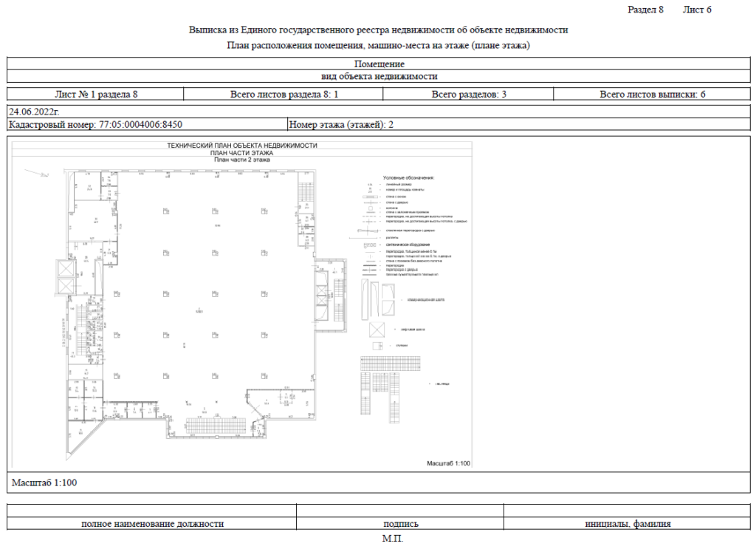This screenshot has width=756, height=549.
Task: Click the blank signature field above 'подпись'
Action: pyautogui.click(x=400, y=511)
